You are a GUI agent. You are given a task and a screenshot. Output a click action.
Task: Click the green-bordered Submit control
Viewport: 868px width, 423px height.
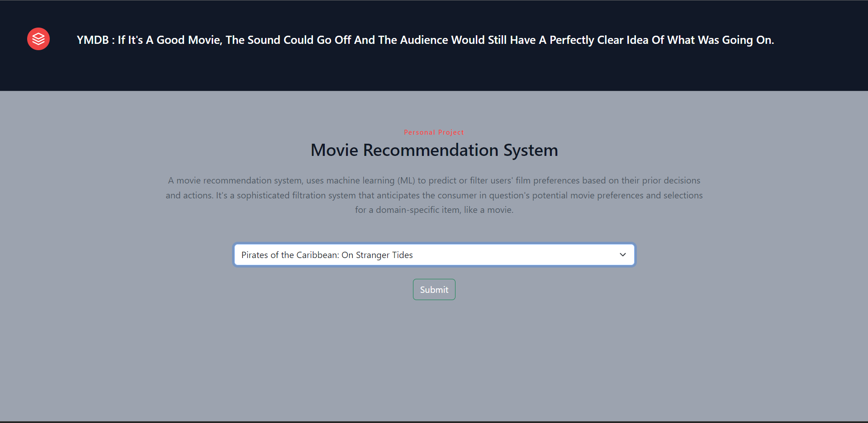pyautogui.click(x=434, y=289)
